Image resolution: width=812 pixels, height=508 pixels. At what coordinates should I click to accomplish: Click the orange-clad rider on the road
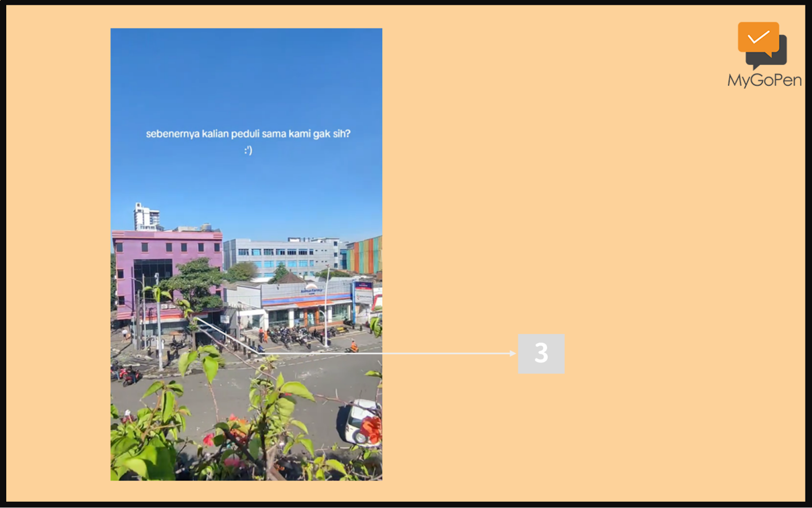(x=353, y=346)
